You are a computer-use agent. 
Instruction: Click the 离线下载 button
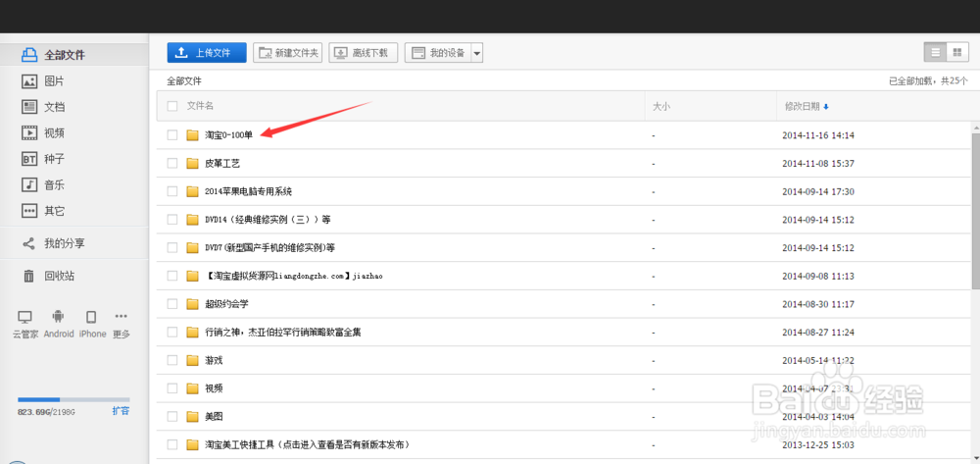[364, 53]
